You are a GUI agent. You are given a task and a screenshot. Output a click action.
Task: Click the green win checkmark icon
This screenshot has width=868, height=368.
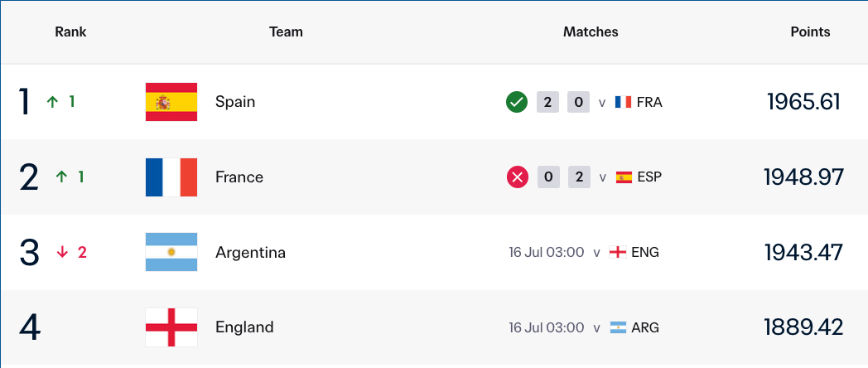pos(517,103)
